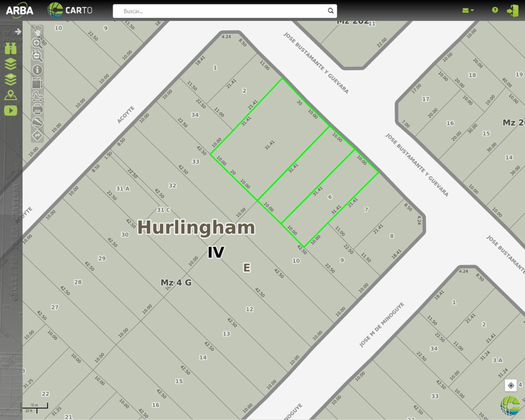Open the layers panel in sidebar
Screen dimensions: 525x420
point(10,64)
